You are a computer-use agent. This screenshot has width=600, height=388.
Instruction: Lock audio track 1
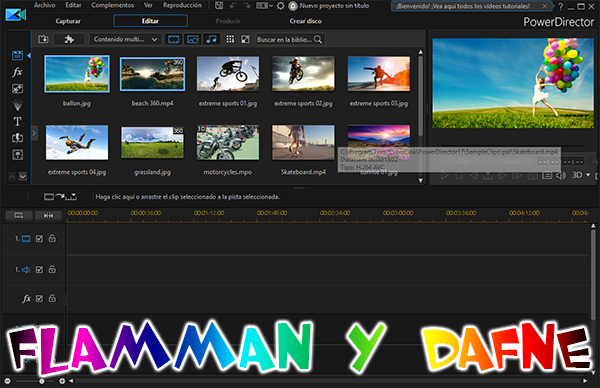pos(52,269)
